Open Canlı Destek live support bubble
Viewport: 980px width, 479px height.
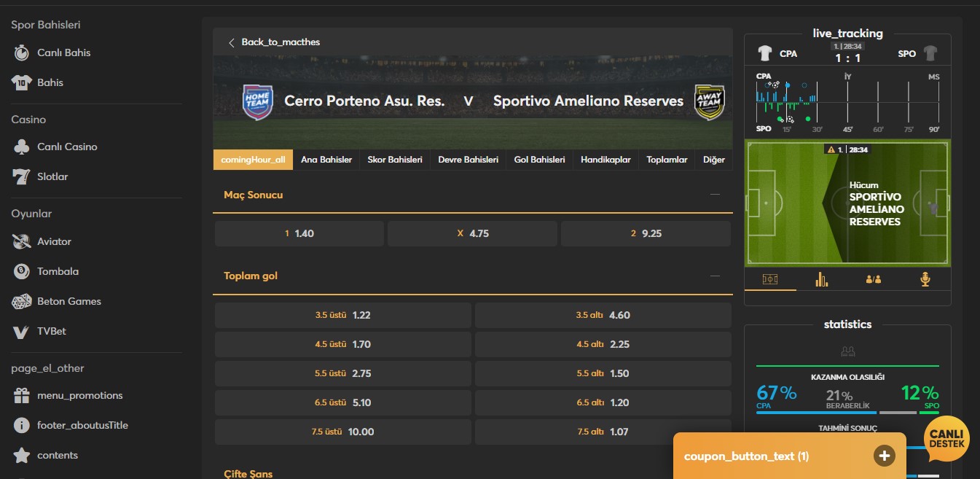[x=946, y=439]
